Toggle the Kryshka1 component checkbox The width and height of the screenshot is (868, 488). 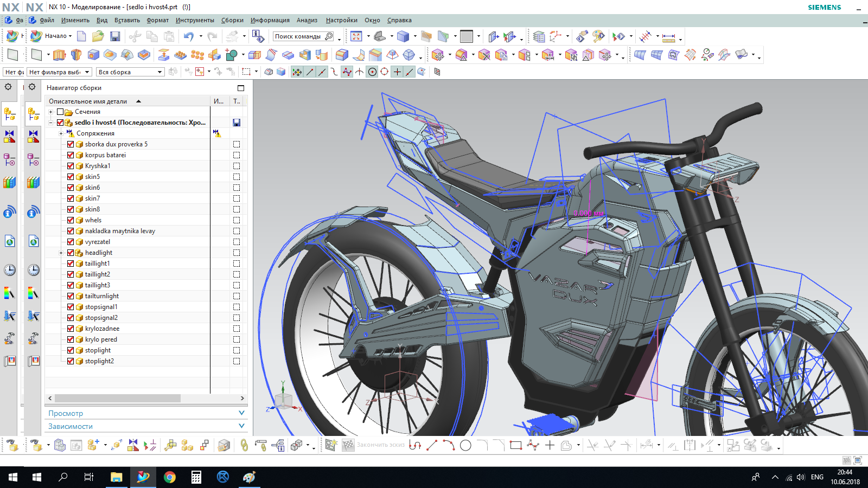(71, 166)
